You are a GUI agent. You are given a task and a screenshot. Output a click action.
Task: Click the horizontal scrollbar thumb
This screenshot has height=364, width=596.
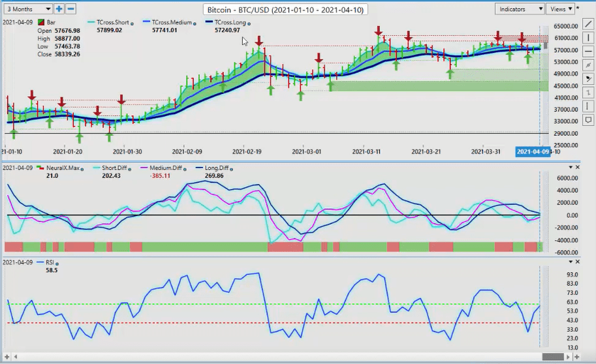[553, 357]
